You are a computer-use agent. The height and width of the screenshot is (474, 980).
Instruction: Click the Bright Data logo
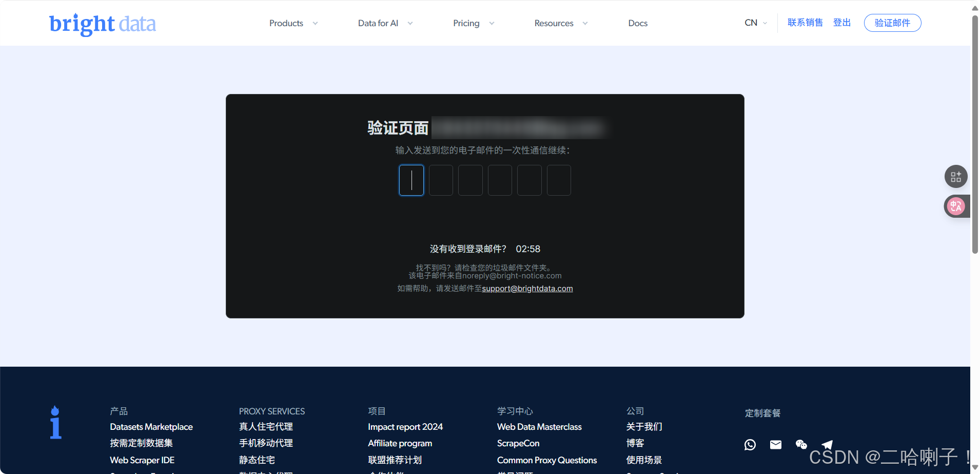[x=103, y=24]
